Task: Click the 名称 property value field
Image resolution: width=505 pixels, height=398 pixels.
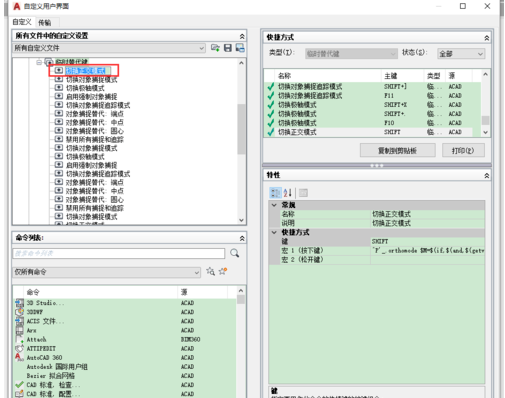Action: tap(428, 214)
